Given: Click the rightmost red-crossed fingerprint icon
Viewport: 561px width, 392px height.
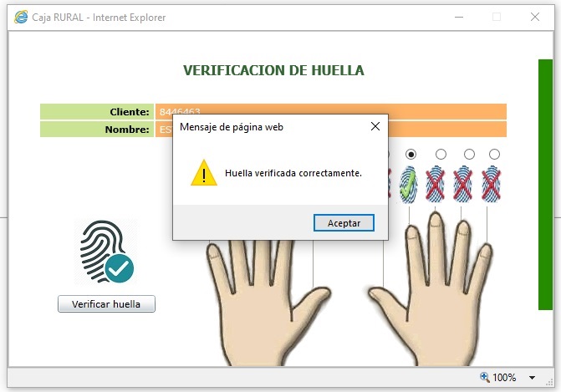Looking at the screenshot, I should click(x=491, y=183).
